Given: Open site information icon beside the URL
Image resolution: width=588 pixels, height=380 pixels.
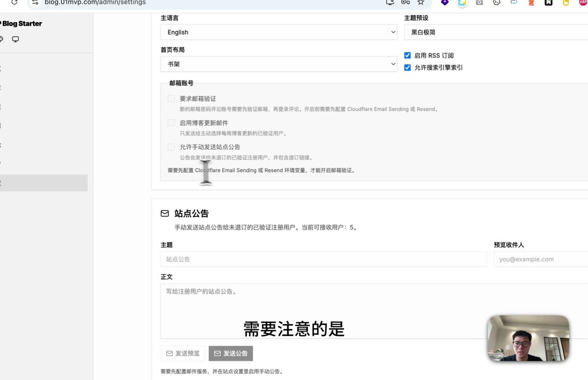Looking at the screenshot, I should tap(35, 2).
